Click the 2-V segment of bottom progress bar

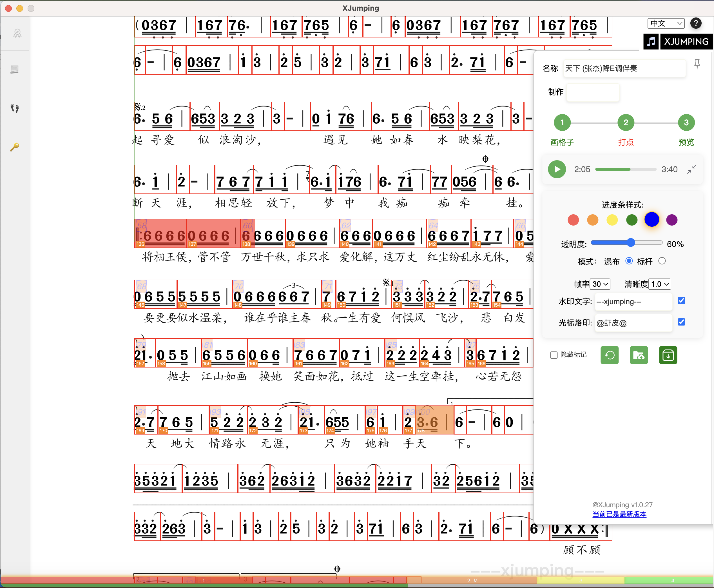(472, 581)
